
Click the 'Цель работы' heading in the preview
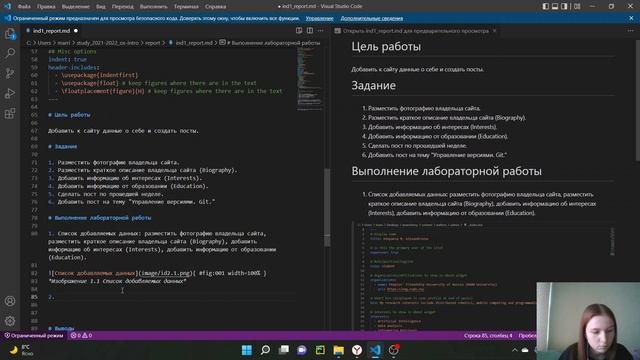(x=386, y=47)
